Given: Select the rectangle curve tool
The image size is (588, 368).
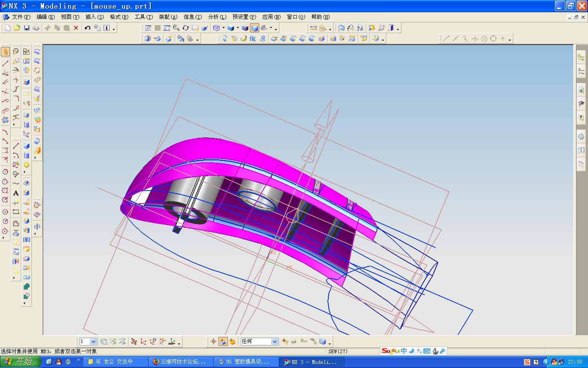Looking at the screenshot, I should coord(16,212).
